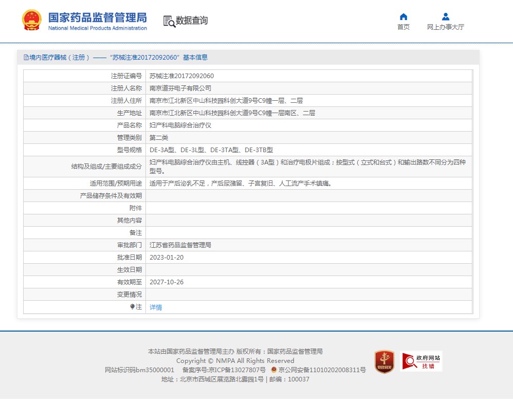The height and width of the screenshot is (420, 513).
Task: Click the 结构及组成 description text
Action: (307, 167)
